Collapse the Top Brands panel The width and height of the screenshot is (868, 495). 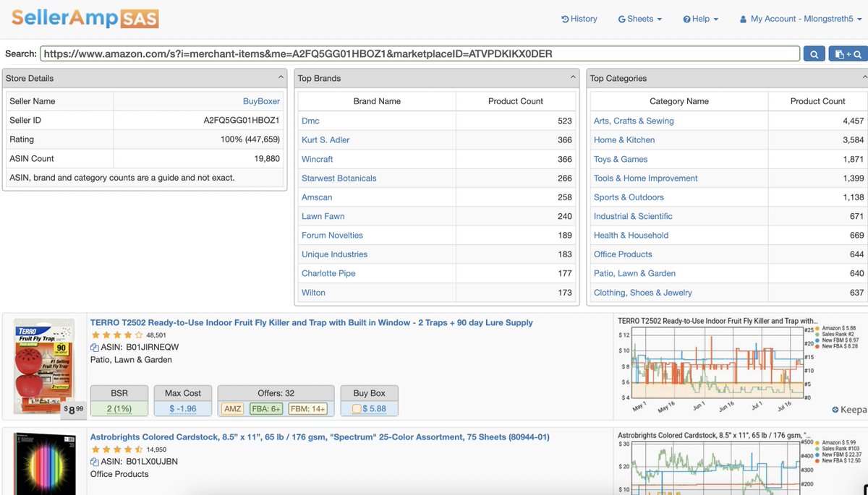572,77
